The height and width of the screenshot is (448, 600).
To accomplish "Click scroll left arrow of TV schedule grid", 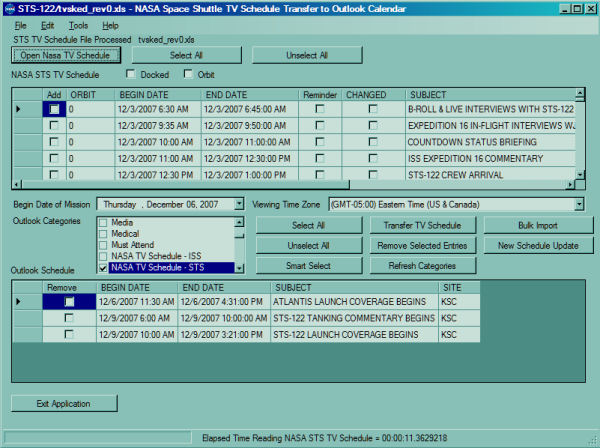I will (x=16, y=185).
